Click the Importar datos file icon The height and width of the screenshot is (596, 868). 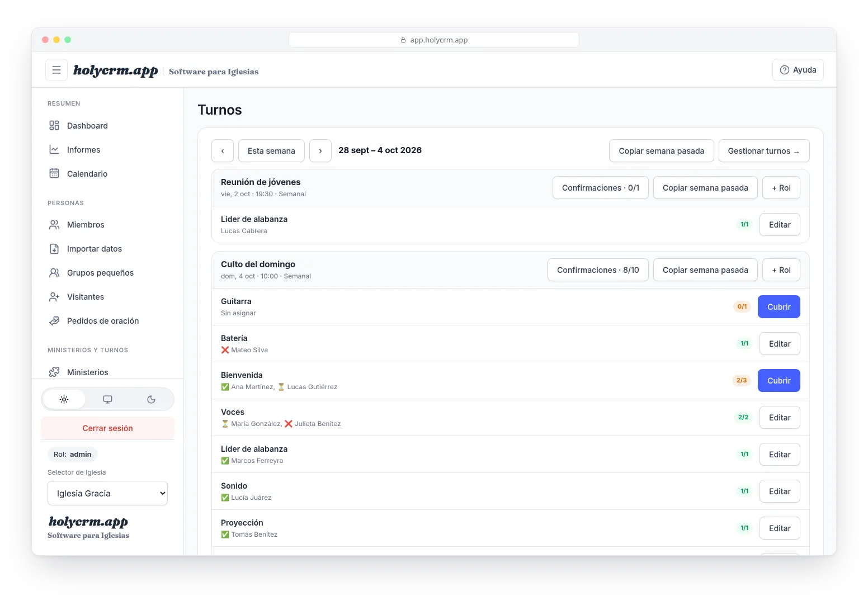tap(54, 248)
